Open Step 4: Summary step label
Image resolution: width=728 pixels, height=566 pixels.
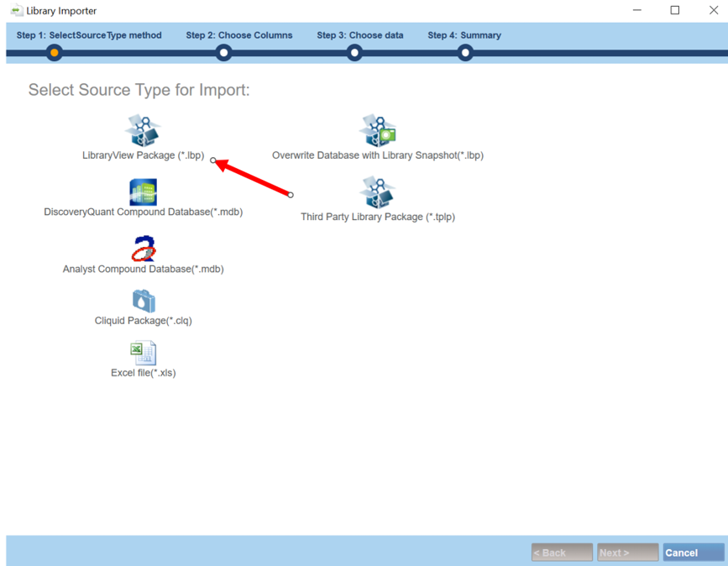(464, 35)
